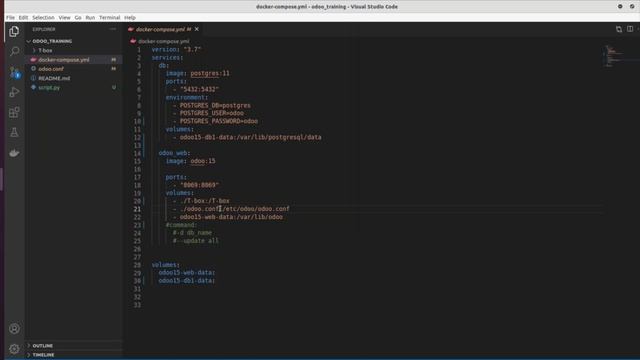Screen dimensions: 640x360
Task: Click the 'db:' service key on line 3
Action: [x=164, y=65]
